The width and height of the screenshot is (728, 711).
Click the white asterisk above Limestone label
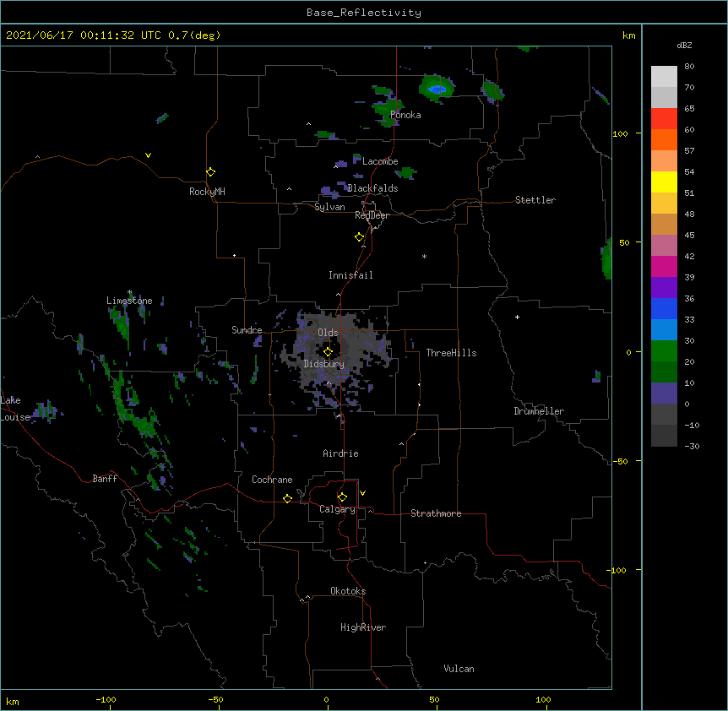click(130, 292)
